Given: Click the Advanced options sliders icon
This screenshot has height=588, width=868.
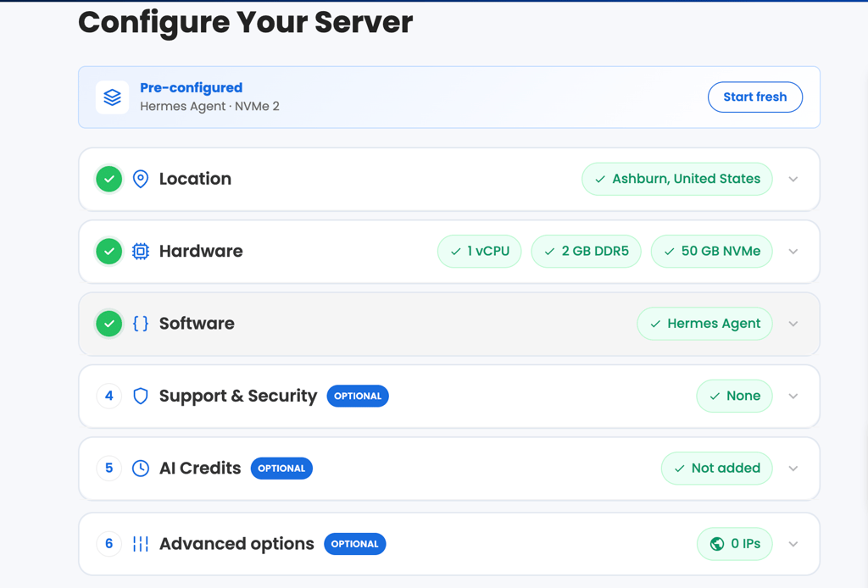Looking at the screenshot, I should (141, 544).
